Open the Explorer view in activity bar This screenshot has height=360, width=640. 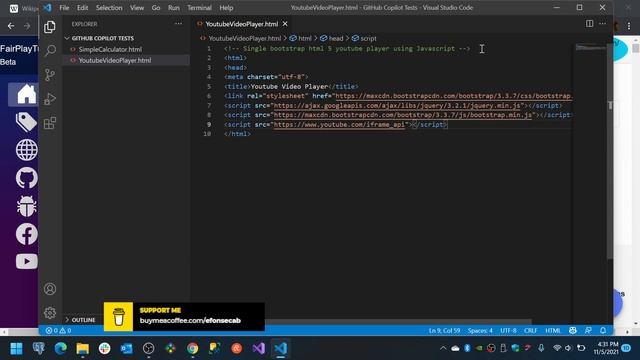pyautogui.click(x=50, y=27)
